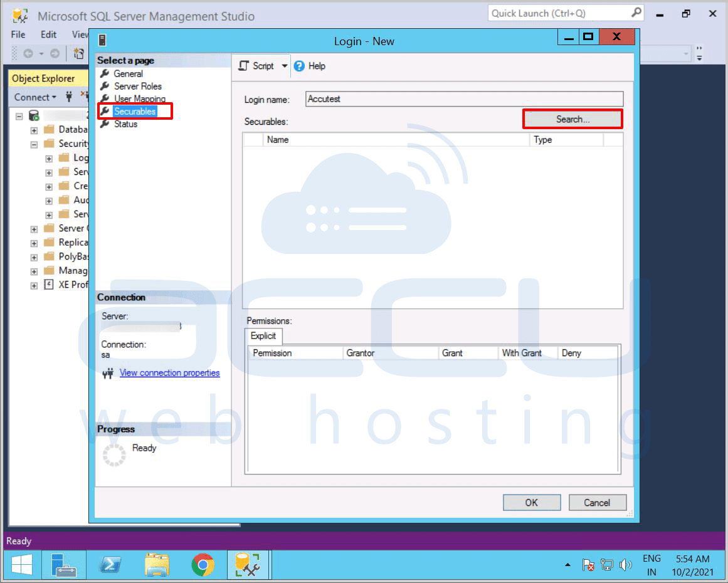Click the taskbar clock showing 5:54 AM
Screen dimensions: 728x583
pos(692,565)
